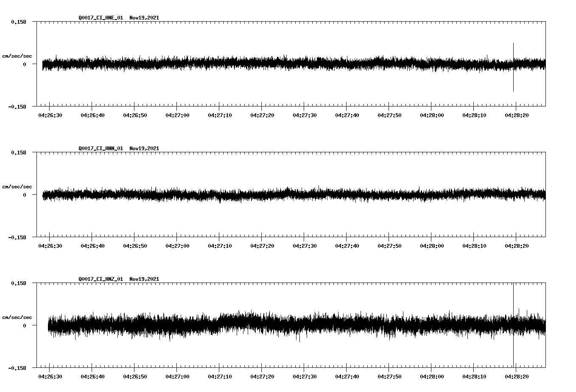The image size is (576, 392).
Task: Click 04:27:40 on the HNE time axis
Action: [x=347, y=115]
